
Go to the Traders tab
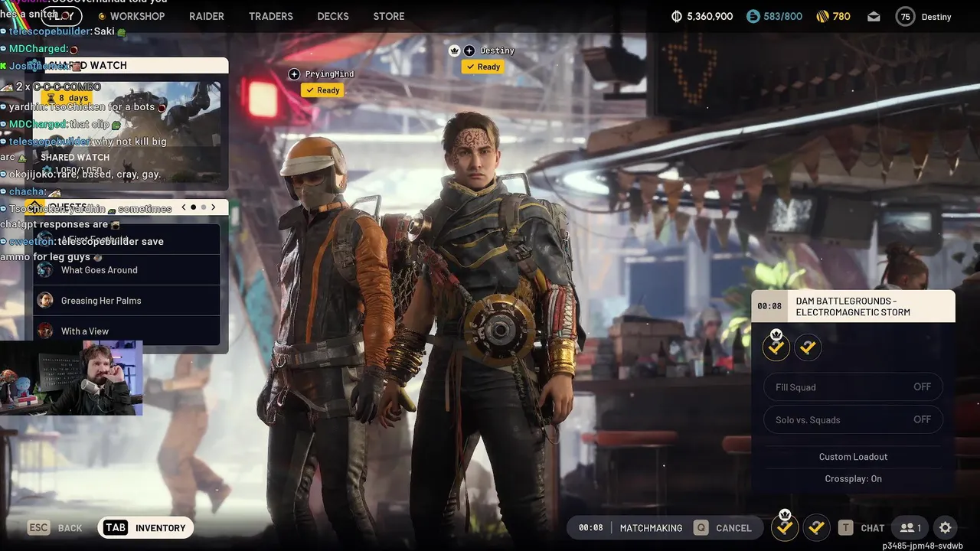pos(271,16)
